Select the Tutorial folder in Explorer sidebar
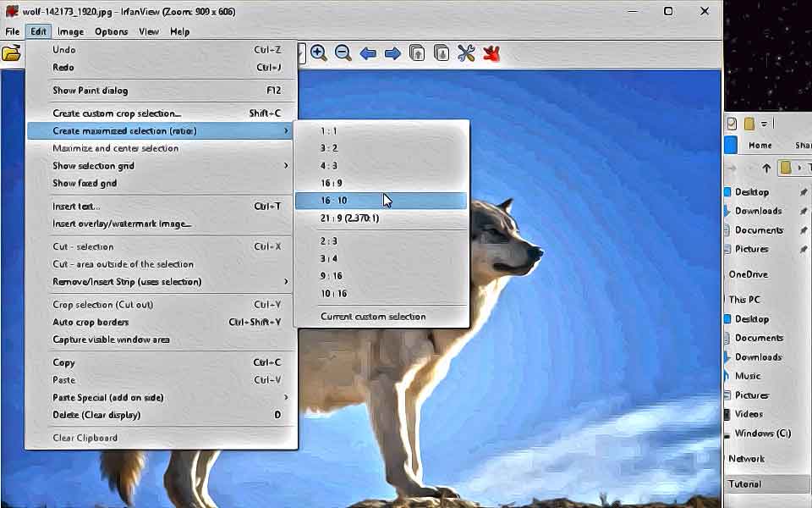Screen dimensions: 812x508 click(x=768, y=484)
